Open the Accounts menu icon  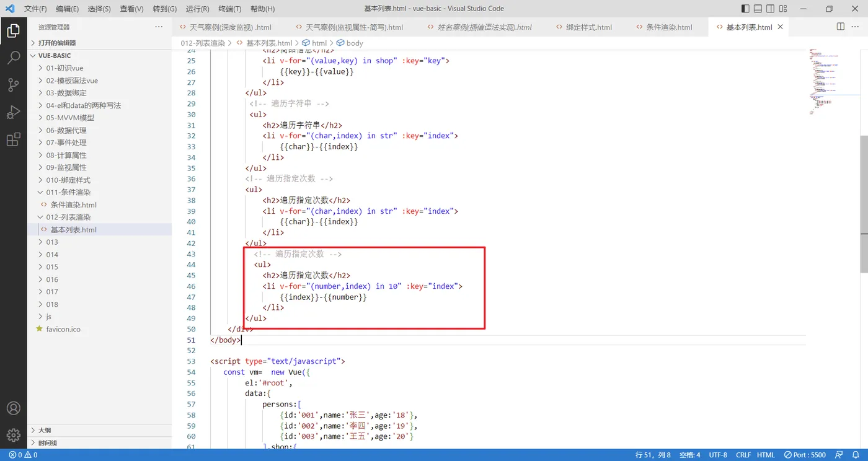point(13,408)
